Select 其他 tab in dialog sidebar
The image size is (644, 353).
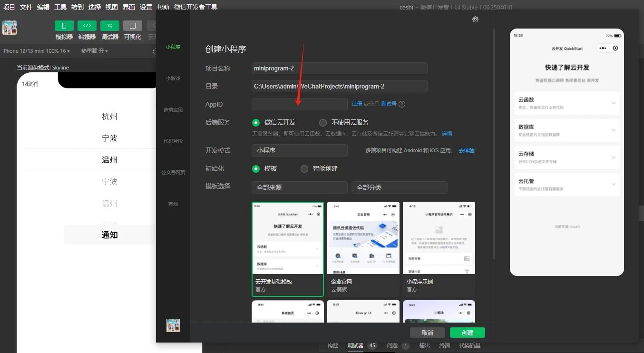[173, 204]
